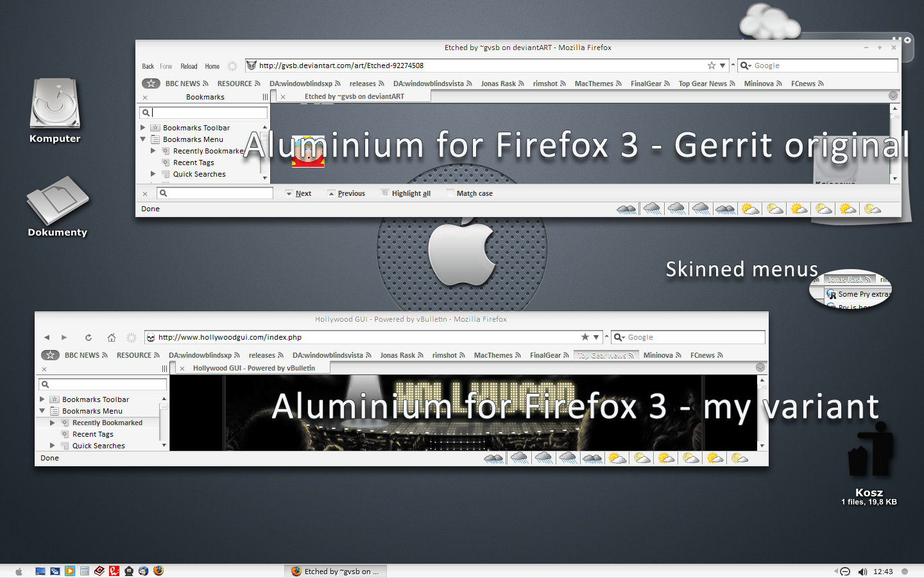Expand Bookmarks Toolbar in deviantART window sidebar
This screenshot has width=924, height=578.
[x=143, y=128]
